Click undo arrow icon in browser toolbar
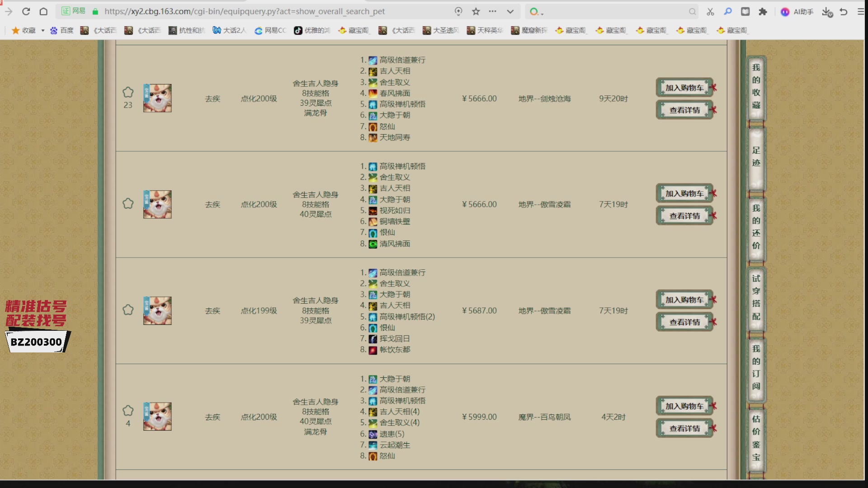This screenshot has height=488, width=868. [x=844, y=11]
